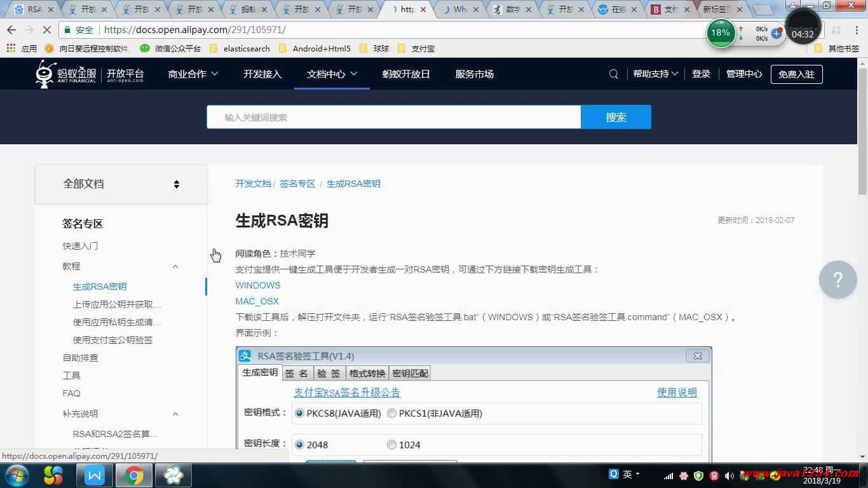Click green shield security tray icon
This screenshot has height=488, width=868.
pyautogui.click(x=698, y=475)
